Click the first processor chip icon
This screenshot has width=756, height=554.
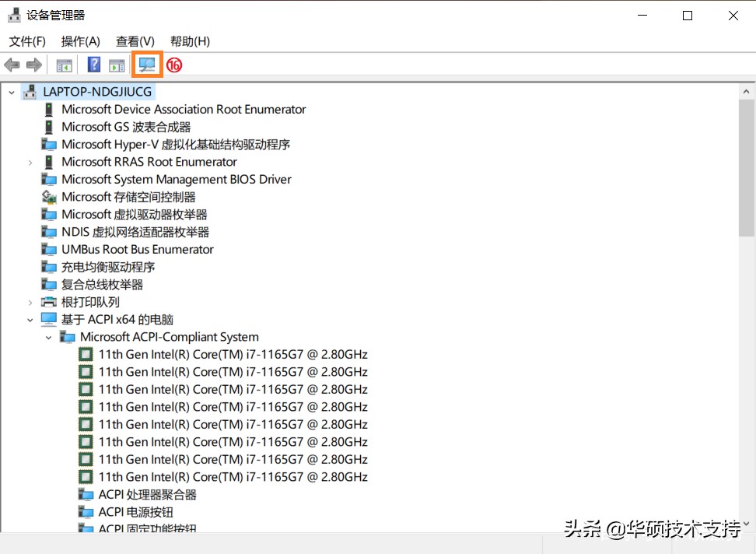(86, 354)
